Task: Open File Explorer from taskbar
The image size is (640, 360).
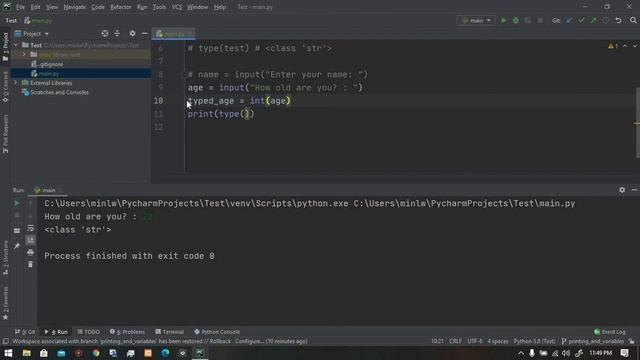Action: [x=27, y=353]
